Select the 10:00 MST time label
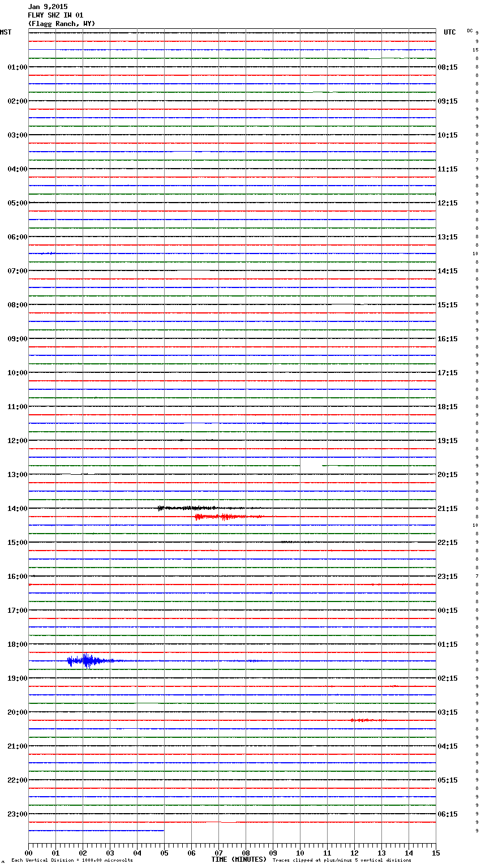The image size is (481, 868). [18, 373]
